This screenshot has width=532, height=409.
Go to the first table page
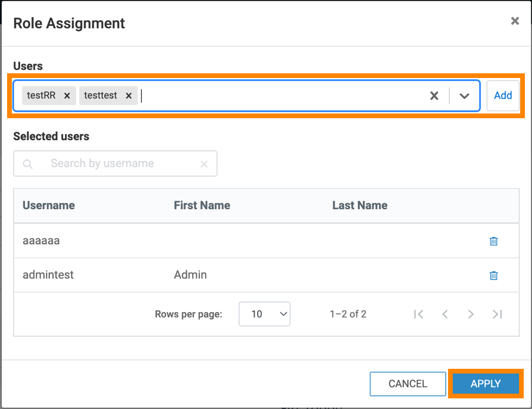point(419,314)
